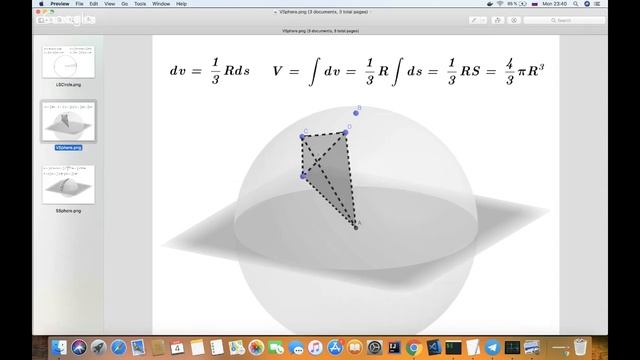640x360 pixels.
Task: Open Trash in the Dock
Action: (580, 348)
